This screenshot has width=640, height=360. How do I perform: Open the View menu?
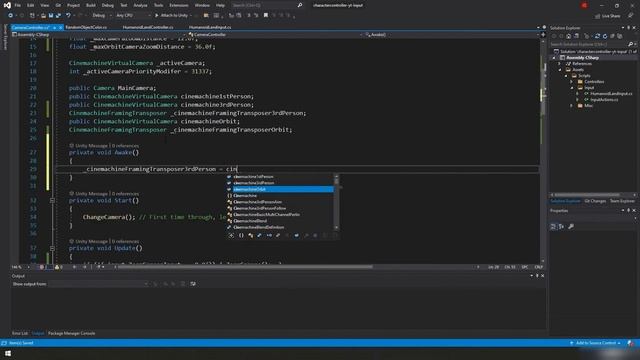[x=44, y=5]
